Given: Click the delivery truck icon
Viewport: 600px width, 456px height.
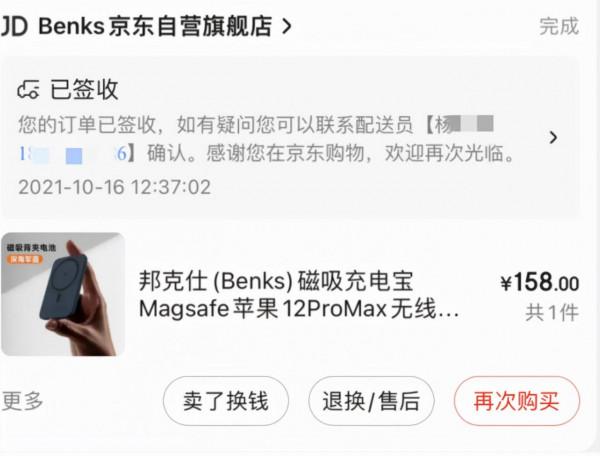Looking at the screenshot, I should tap(28, 90).
